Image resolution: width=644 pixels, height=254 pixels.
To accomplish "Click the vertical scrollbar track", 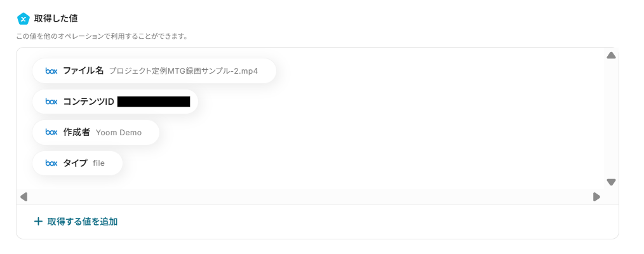I will (x=611, y=119).
